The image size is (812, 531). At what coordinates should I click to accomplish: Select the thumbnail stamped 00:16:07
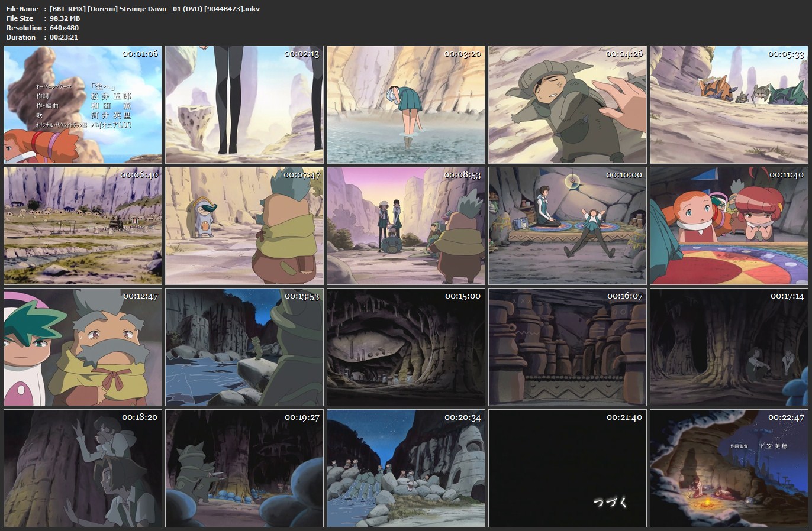coord(568,347)
